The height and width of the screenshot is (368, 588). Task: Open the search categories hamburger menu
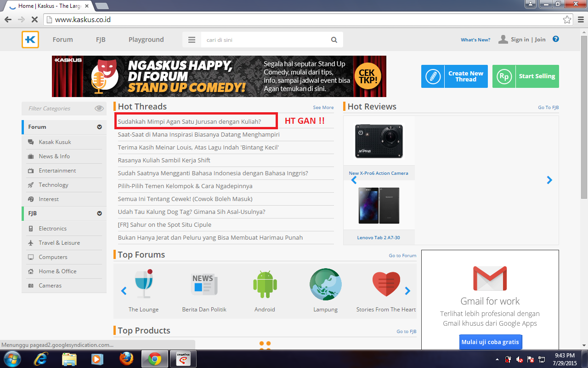pyautogui.click(x=192, y=40)
